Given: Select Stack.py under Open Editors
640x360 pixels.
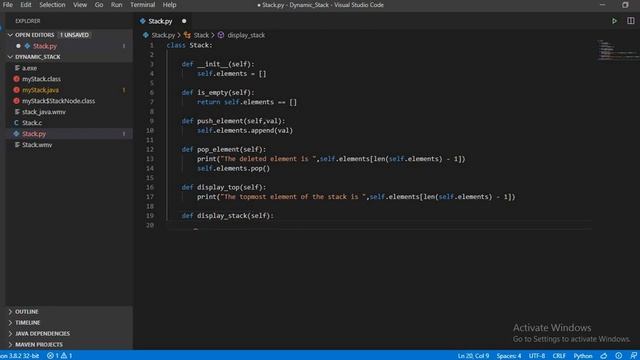Looking at the screenshot, I should pos(45,46).
